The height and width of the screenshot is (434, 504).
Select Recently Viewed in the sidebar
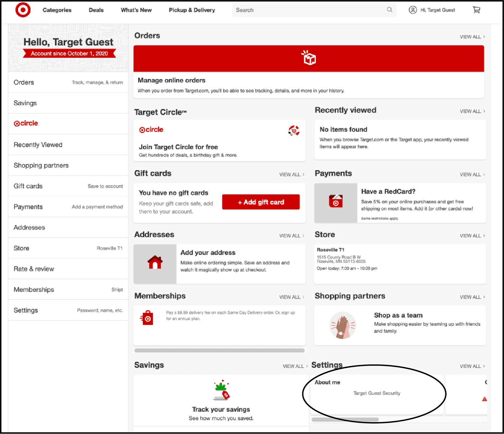pyautogui.click(x=68, y=145)
